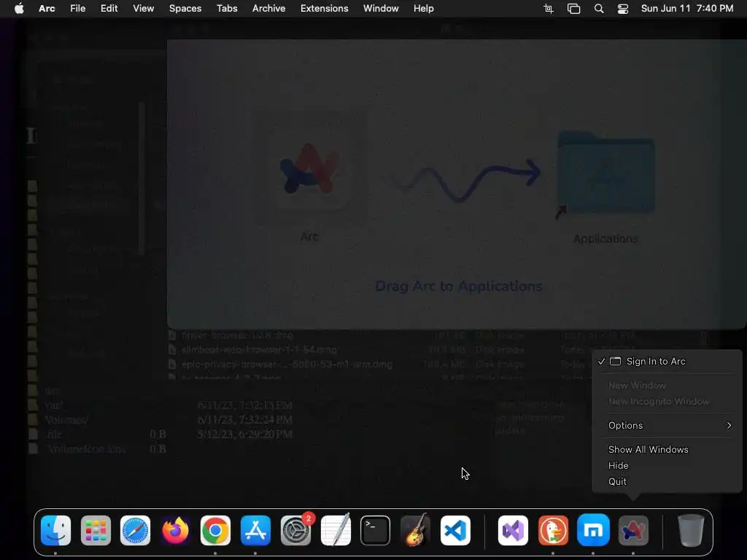Open Maxthon browser from the Dock
Image resolution: width=747 pixels, height=560 pixels.
click(593, 531)
